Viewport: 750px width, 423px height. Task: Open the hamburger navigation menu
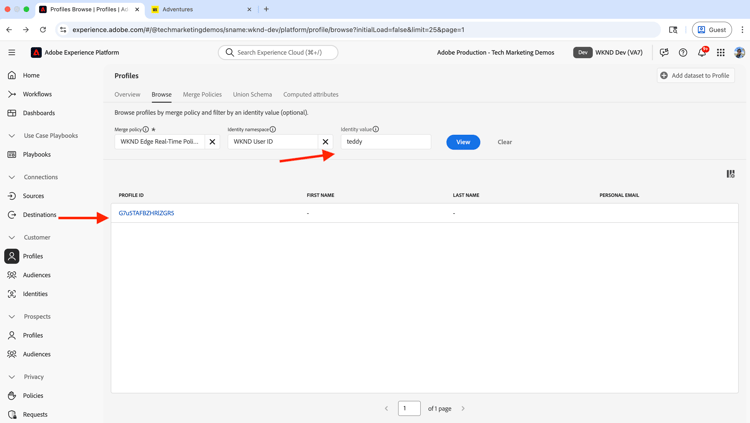[11, 53]
